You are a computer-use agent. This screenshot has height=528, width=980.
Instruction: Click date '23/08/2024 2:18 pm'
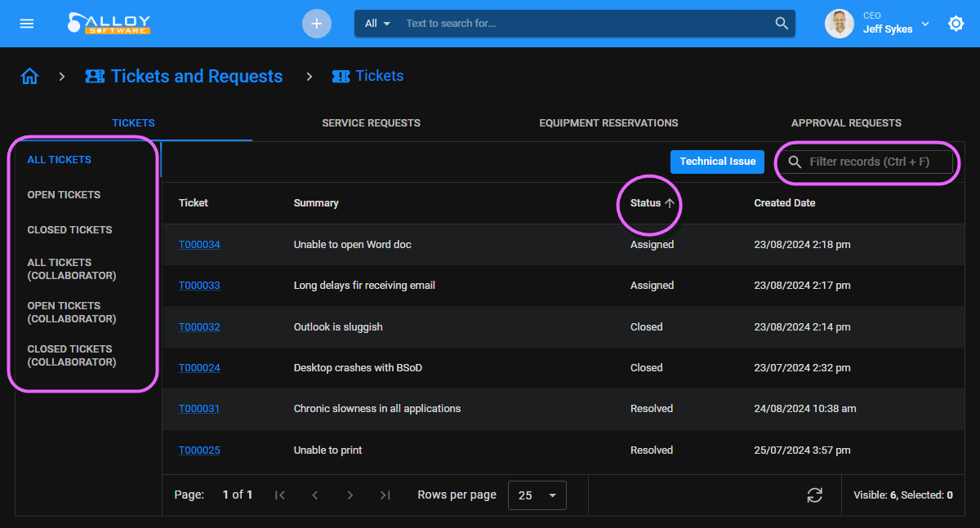tap(802, 245)
